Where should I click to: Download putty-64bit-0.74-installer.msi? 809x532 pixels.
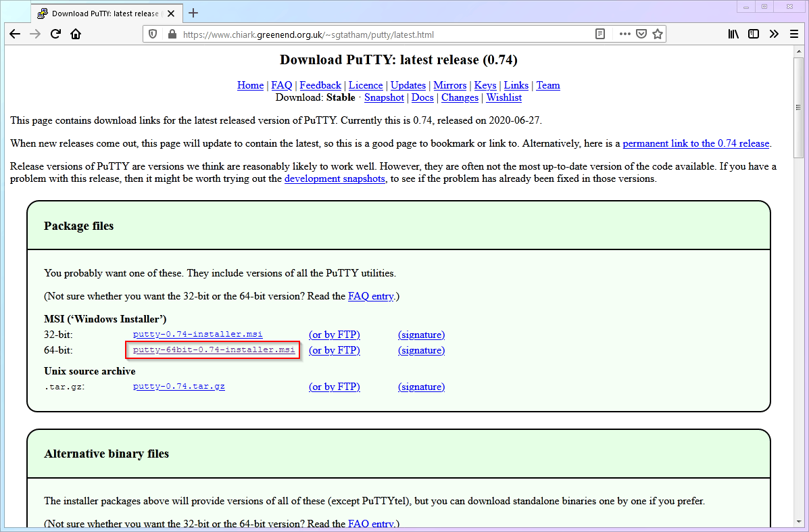[x=214, y=350]
